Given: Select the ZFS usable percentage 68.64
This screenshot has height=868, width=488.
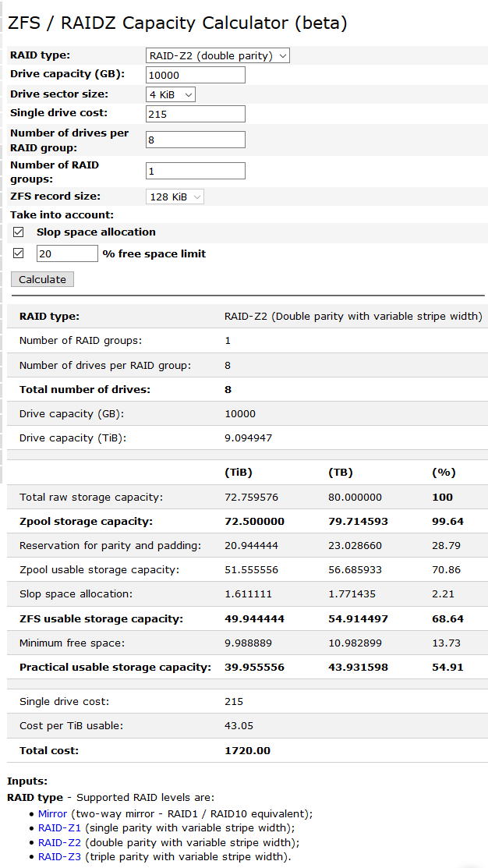Looking at the screenshot, I should click(x=447, y=618).
